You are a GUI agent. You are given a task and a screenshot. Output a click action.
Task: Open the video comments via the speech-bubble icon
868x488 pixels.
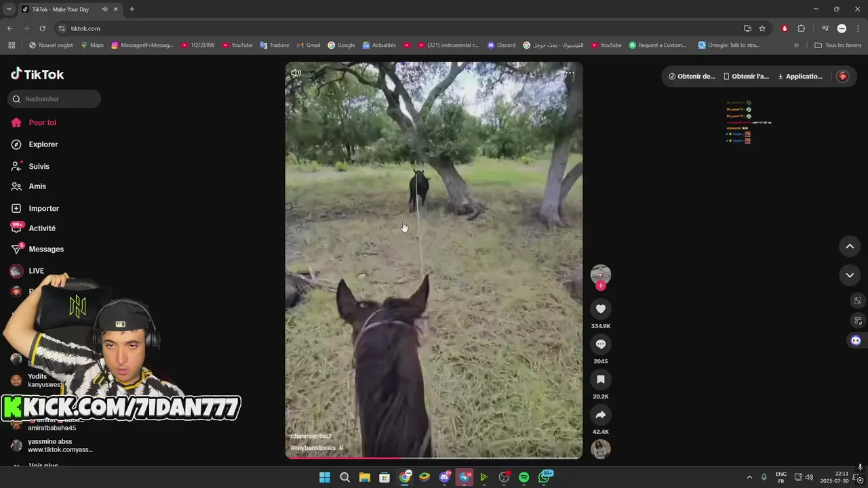point(600,344)
